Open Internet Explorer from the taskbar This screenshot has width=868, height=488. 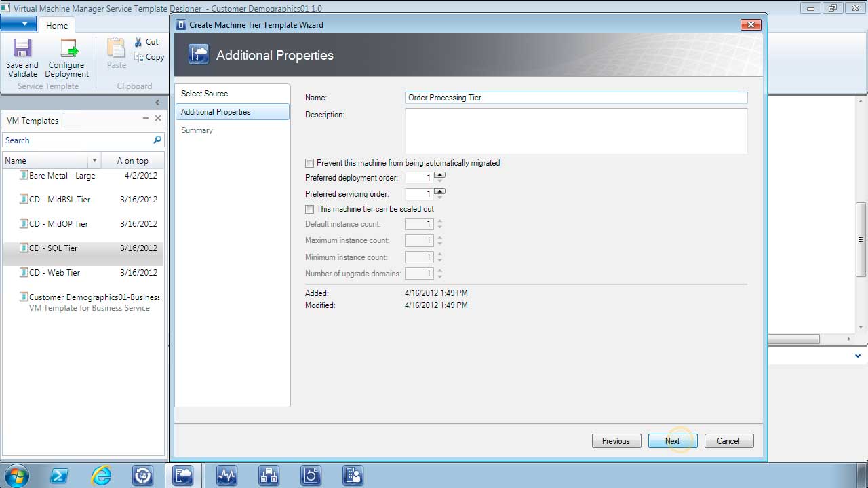click(101, 476)
